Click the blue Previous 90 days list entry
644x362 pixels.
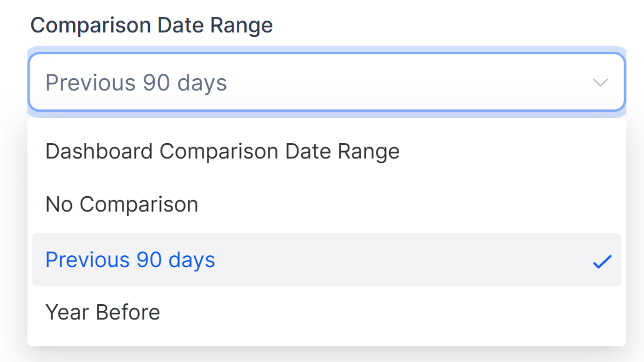[131, 260]
